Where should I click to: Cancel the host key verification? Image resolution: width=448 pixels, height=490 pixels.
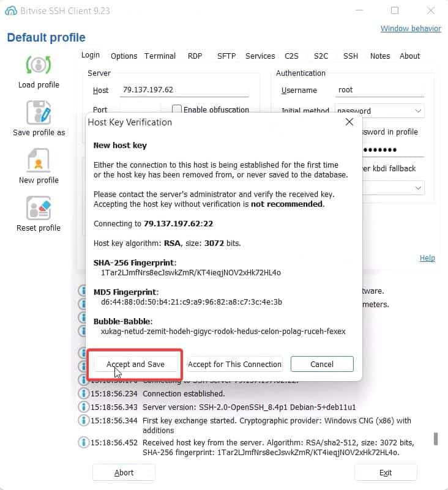tap(322, 364)
